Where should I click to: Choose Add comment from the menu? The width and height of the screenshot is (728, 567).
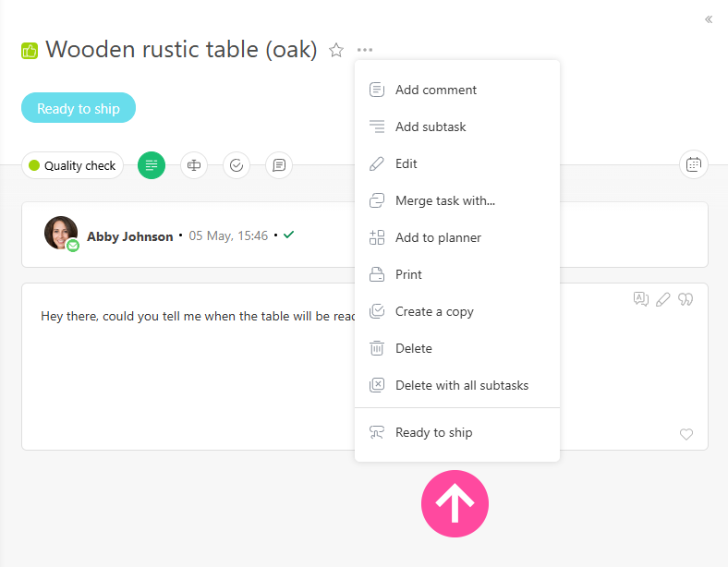click(457, 90)
